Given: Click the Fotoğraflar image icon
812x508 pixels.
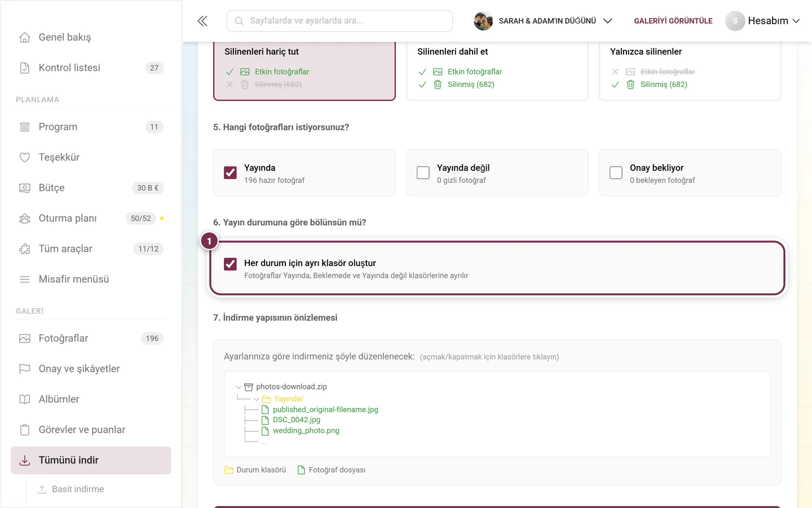Looking at the screenshot, I should tap(25, 339).
